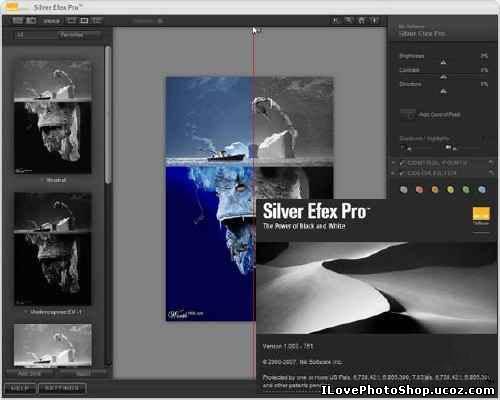Click the Structure percentage value field
Screen dimensions: 500x400
tap(484, 84)
